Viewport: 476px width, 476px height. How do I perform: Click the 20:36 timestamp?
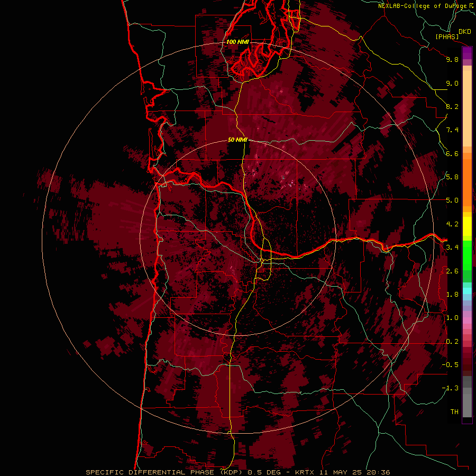click(x=378, y=472)
